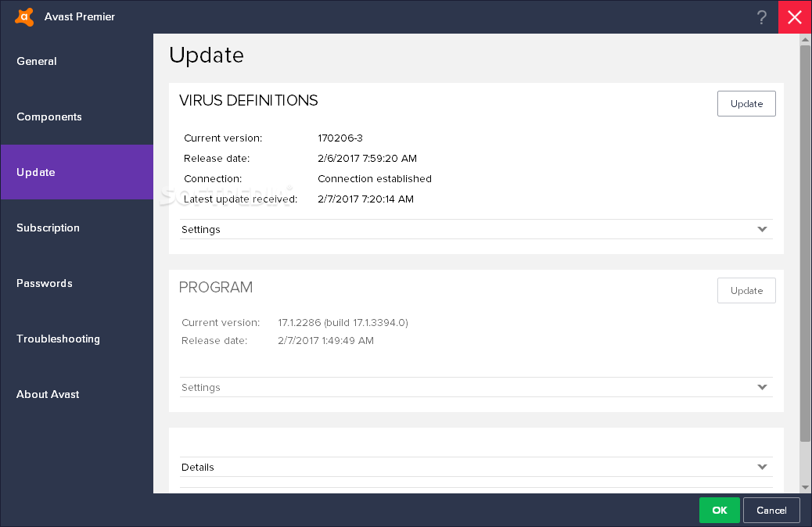812x527 pixels.
Task: Confirm with the green OK button
Action: click(x=720, y=510)
